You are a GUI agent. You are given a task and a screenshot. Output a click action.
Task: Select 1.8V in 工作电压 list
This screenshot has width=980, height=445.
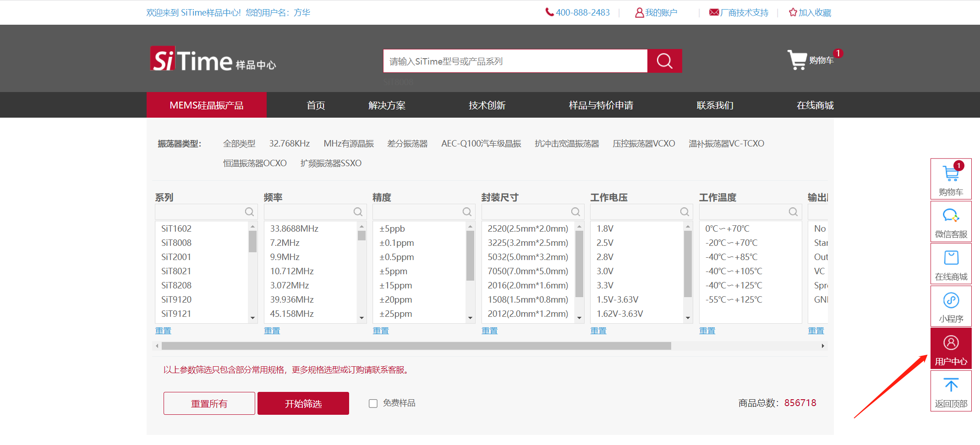(x=605, y=228)
